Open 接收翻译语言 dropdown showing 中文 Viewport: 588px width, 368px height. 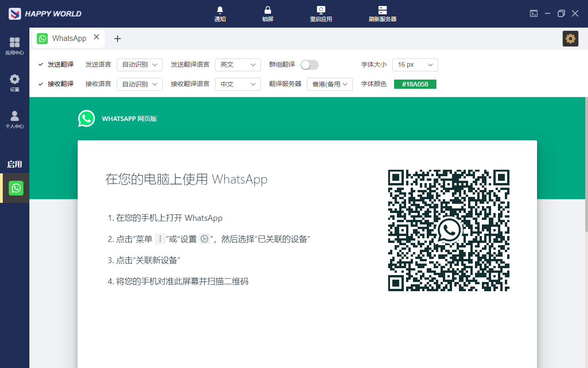[238, 84]
